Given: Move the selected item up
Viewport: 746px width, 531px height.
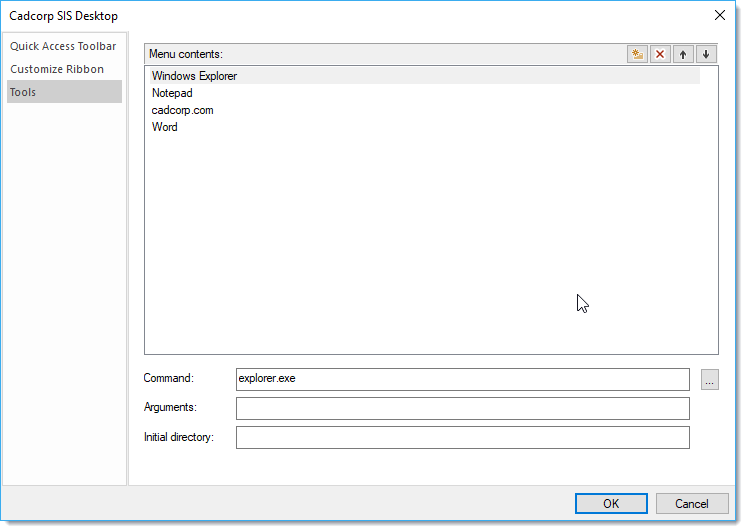Looking at the screenshot, I should (683, 54).
